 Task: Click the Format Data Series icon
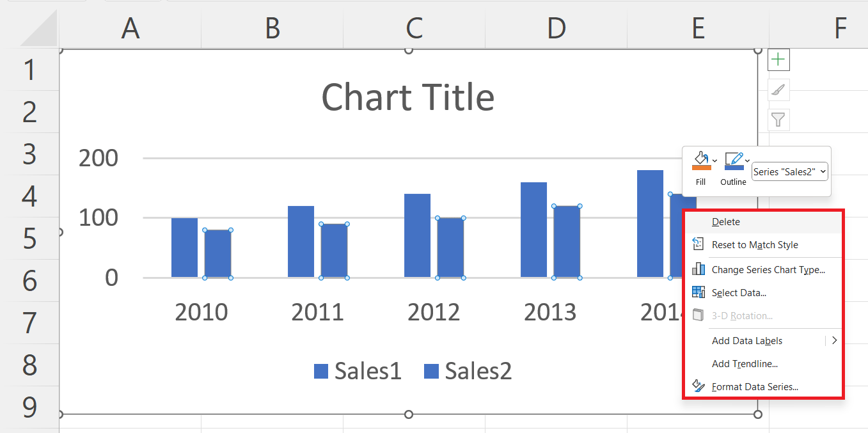pos(698,386)
